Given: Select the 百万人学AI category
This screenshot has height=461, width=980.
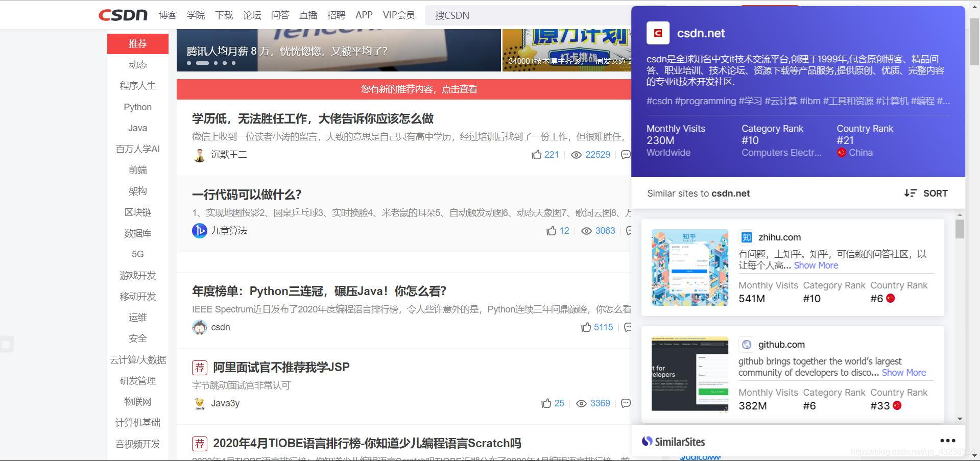Looking at the screenshot, I should pos(138,149).
